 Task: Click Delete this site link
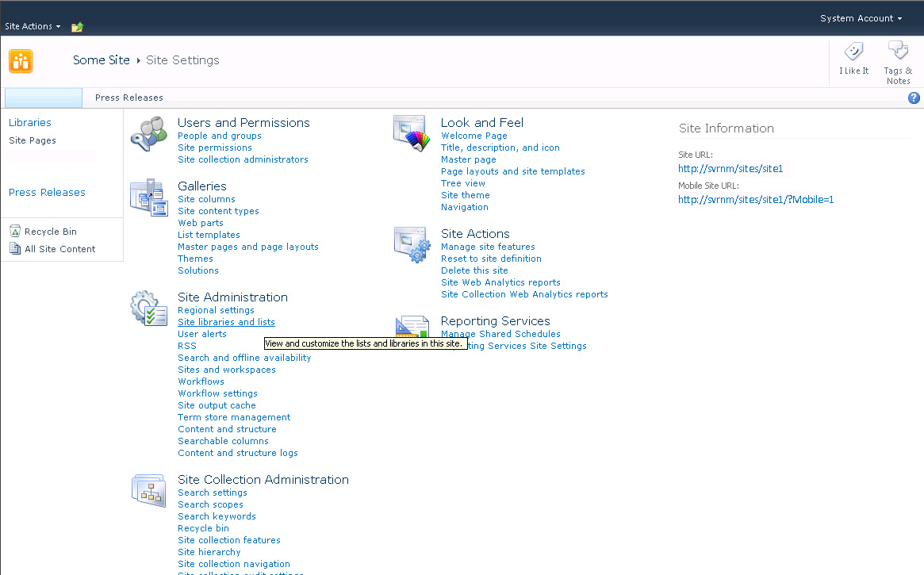point(474,270)
